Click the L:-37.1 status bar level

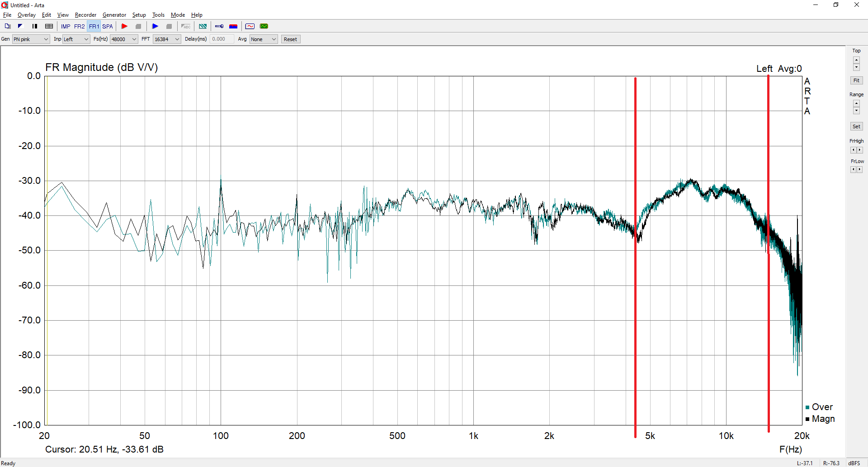click(x=805, y=463)
